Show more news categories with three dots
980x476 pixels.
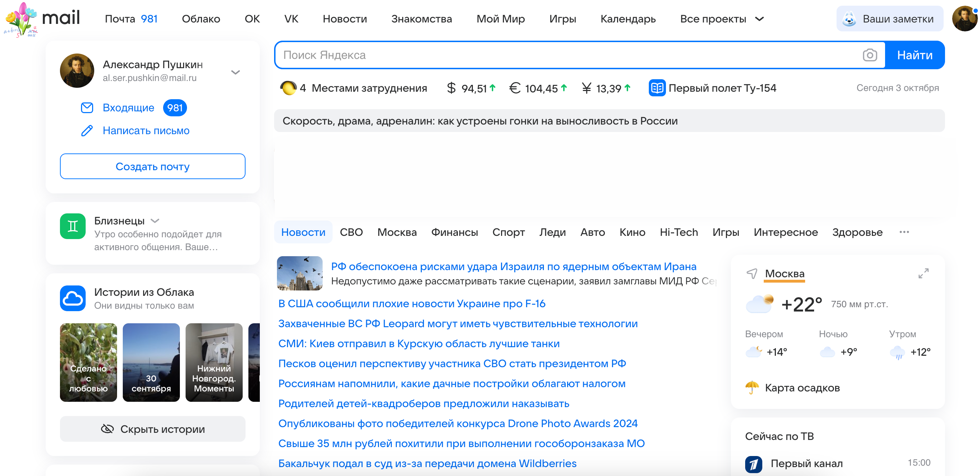tap(904, 232)
